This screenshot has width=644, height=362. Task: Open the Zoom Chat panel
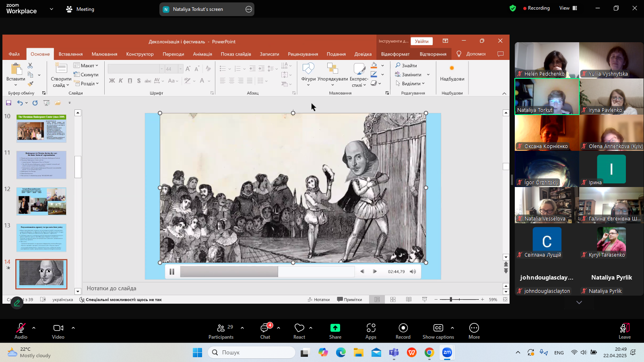(265, 328)
